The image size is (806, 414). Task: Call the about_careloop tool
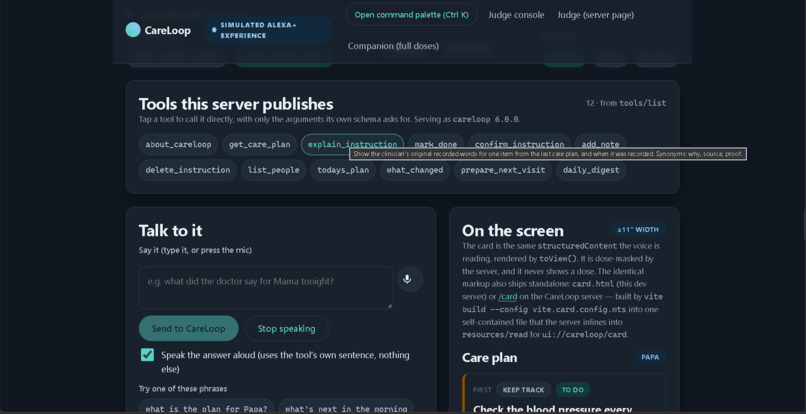click(178, 145)
